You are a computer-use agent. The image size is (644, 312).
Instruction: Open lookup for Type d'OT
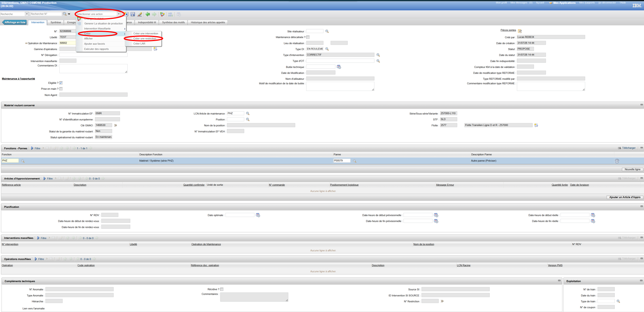[x=378, y=61]
